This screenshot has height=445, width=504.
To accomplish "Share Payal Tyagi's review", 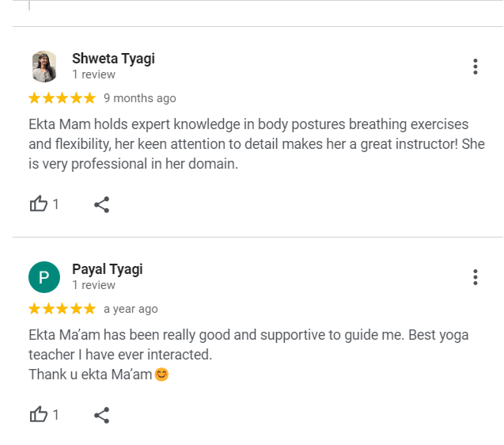I will (x=101, y=414).
